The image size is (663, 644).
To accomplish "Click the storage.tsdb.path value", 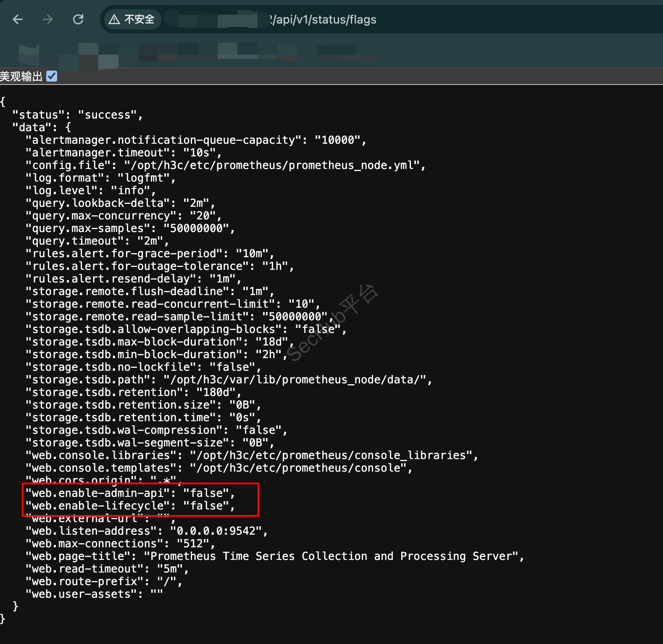I will (295, 380).
